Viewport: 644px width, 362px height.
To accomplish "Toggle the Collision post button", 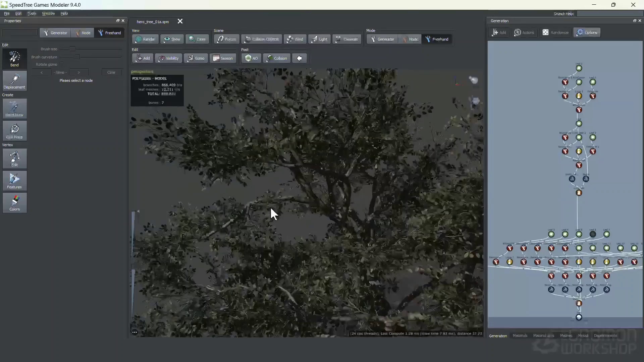I will [x=276, y=58].
